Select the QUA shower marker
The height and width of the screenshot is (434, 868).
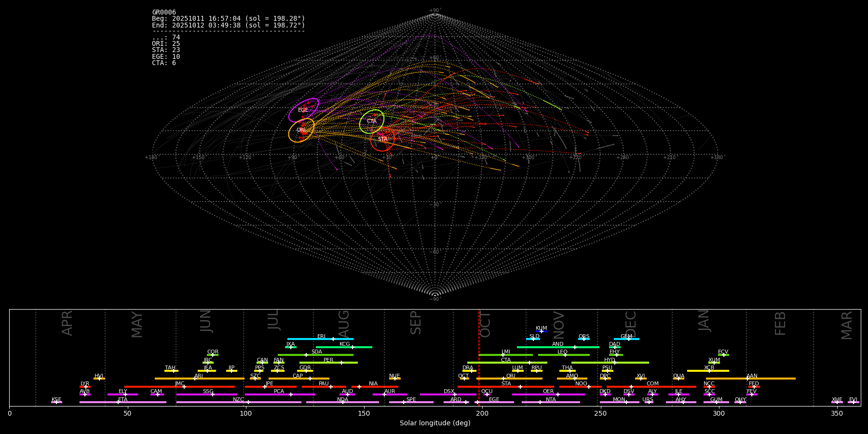[x=678, y=379]
